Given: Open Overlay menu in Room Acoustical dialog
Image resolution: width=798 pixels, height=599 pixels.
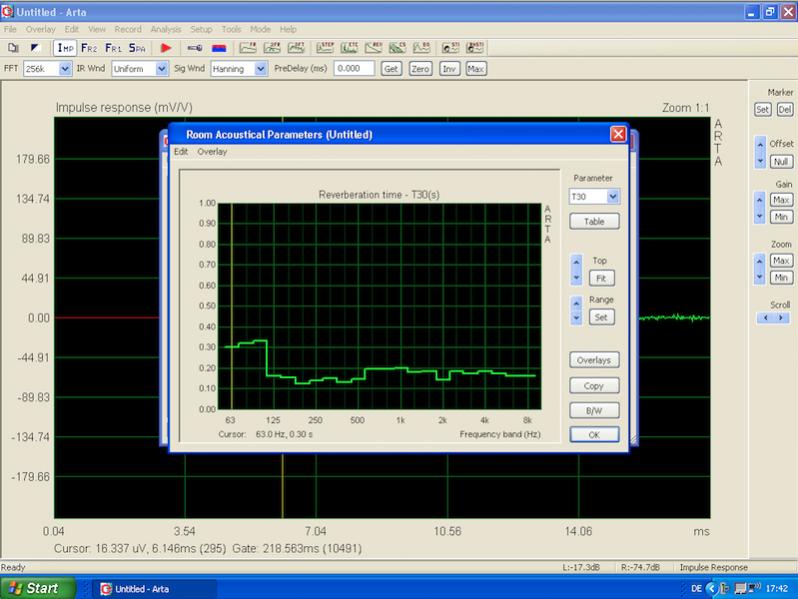Looking at the screenshot, I should pos(211,152).
